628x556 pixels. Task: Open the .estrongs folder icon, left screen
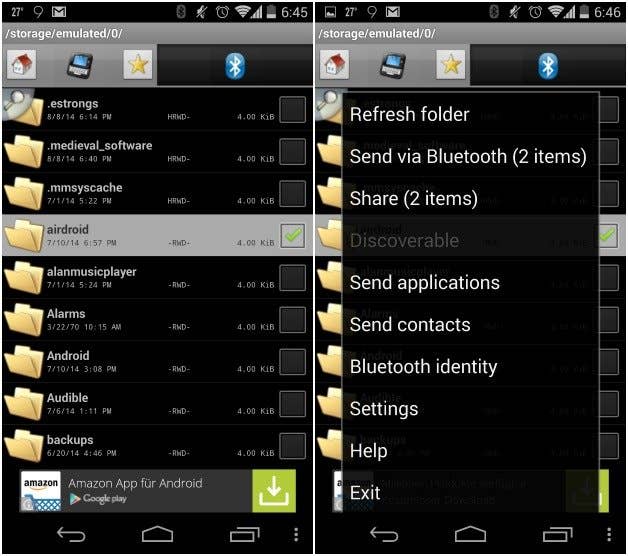point(23,108)
